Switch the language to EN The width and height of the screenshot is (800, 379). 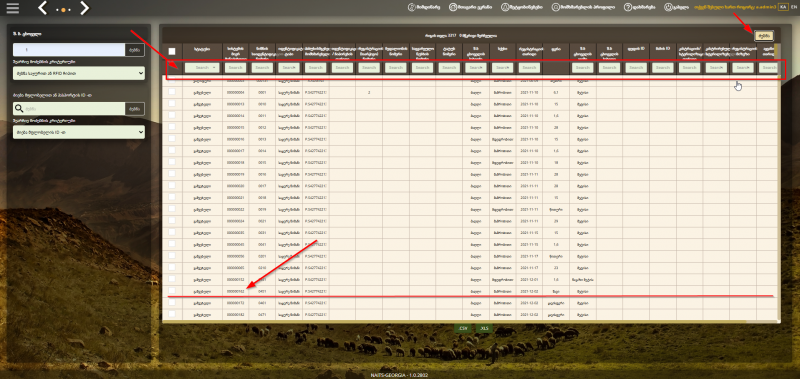[793, 7]
